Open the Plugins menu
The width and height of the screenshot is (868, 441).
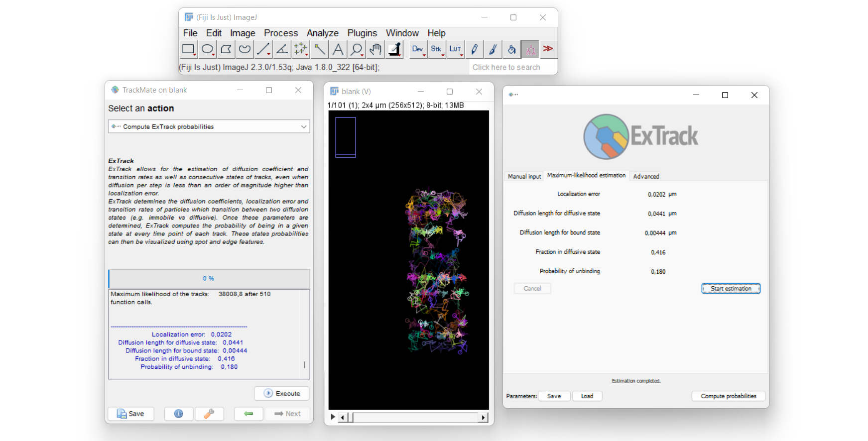[362, 33]
